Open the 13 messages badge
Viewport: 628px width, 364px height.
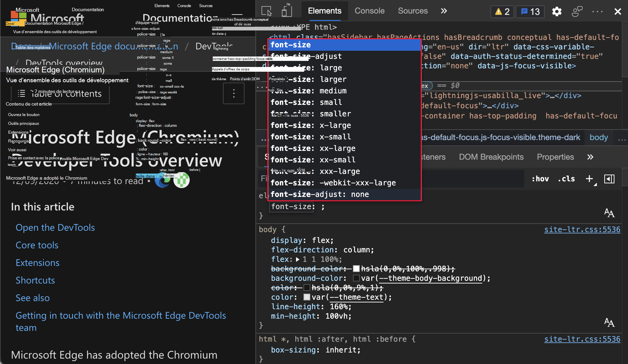click(x=530, y=12)
